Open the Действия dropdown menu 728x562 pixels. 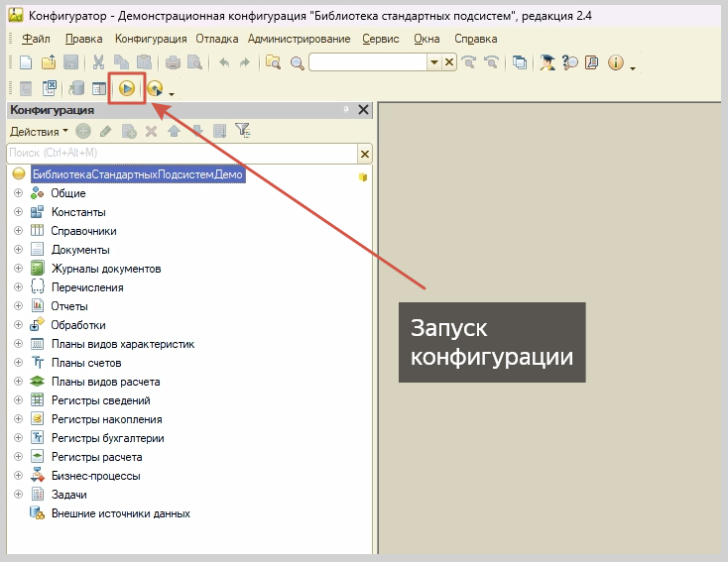[x=39, y=130]
